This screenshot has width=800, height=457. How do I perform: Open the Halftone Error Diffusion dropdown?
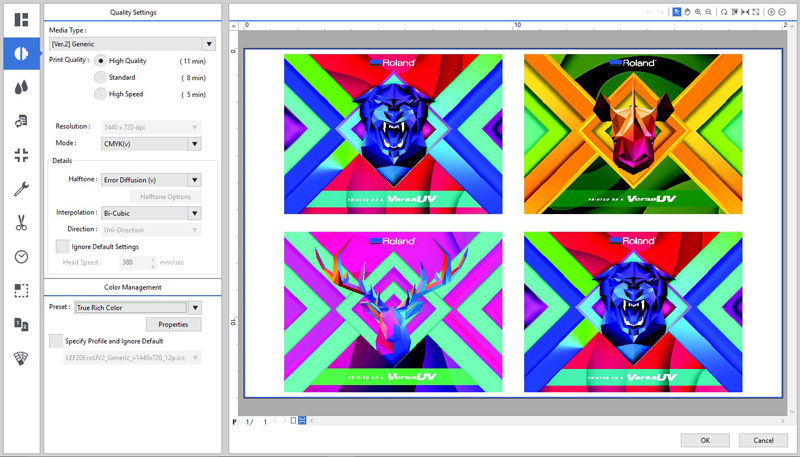151,180
